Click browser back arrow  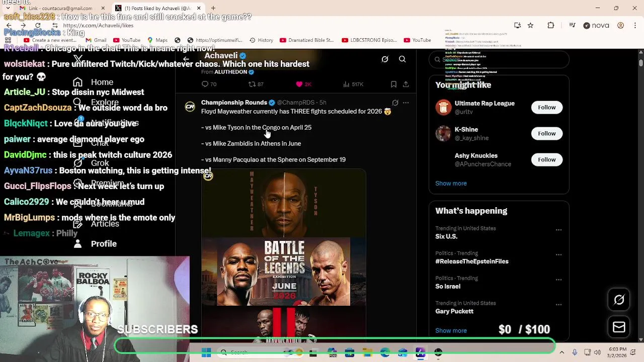tap(9, 25)
